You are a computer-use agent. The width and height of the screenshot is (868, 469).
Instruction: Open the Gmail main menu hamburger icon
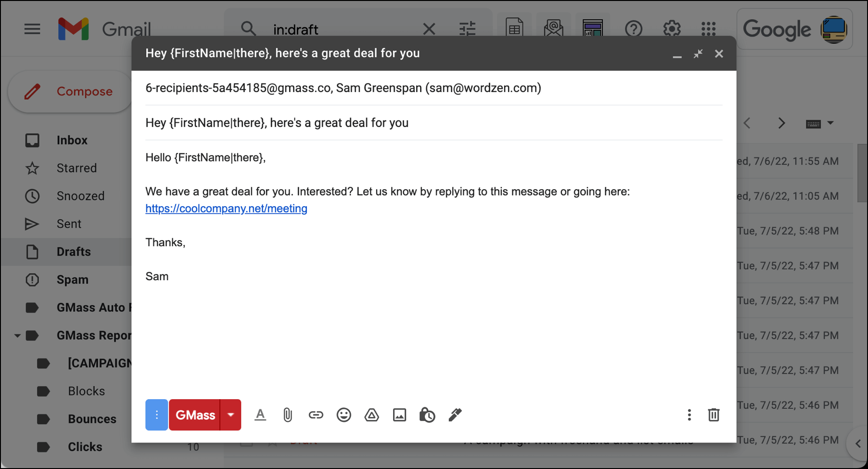(x=32, y=29)
